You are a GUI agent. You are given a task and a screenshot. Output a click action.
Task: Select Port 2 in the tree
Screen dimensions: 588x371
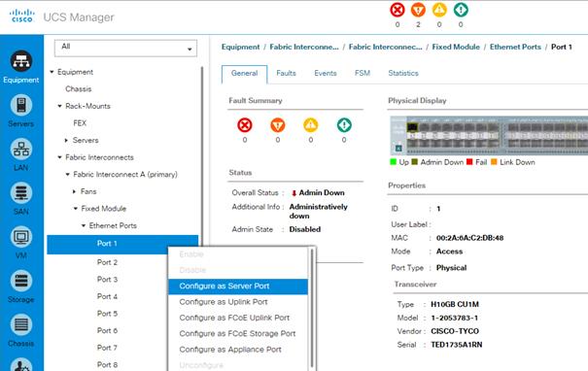107,262
